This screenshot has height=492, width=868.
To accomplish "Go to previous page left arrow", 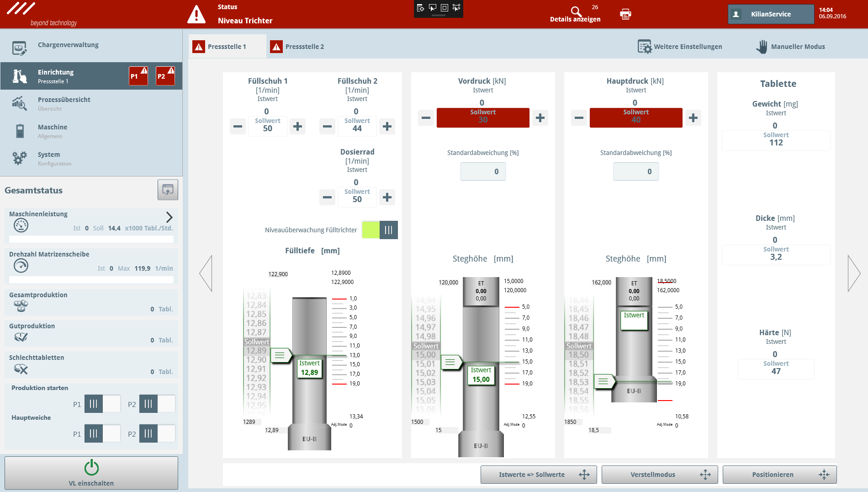I will coord(206,273).
